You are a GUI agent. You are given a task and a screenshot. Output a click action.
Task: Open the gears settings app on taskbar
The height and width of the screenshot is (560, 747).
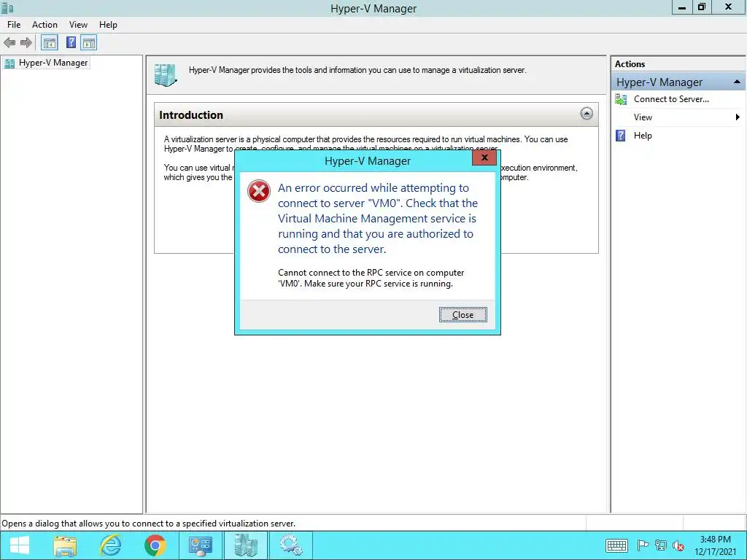(290, 545)
